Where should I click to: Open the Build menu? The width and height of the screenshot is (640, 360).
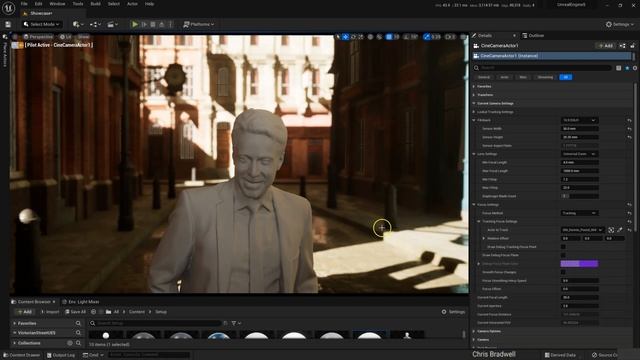96,4
